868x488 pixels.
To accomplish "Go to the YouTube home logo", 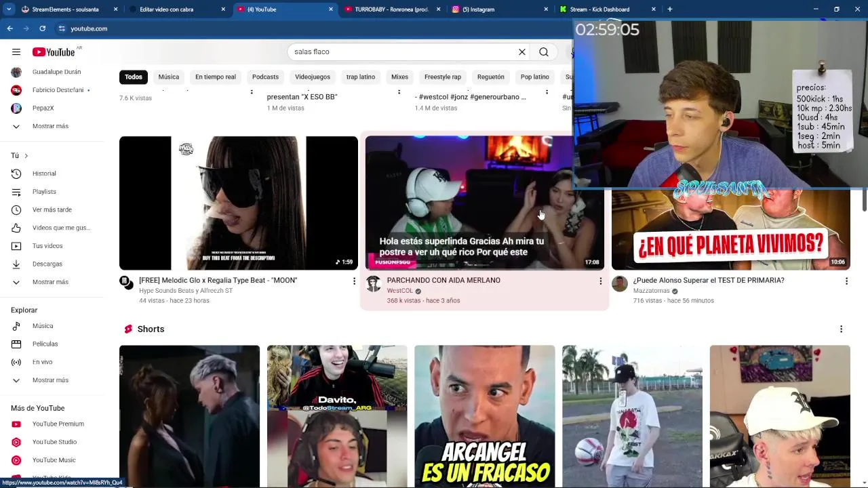I will point(54,52).
